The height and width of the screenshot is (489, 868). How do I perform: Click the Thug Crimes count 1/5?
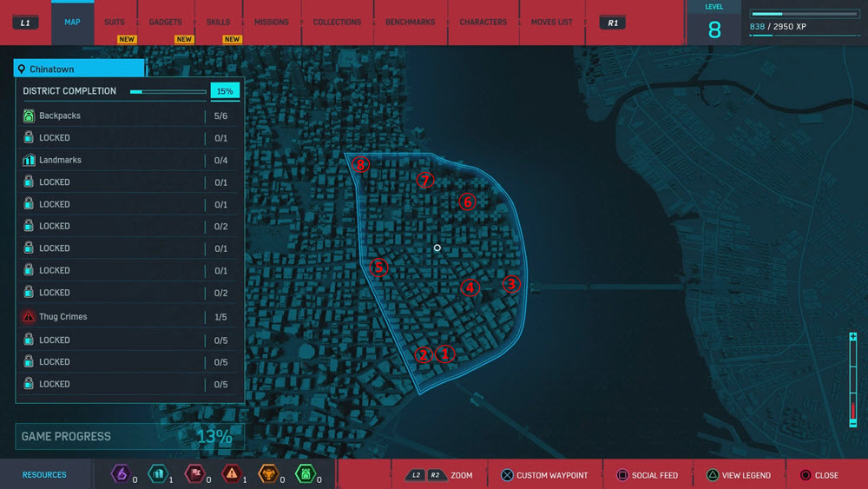tap(220, 317)
